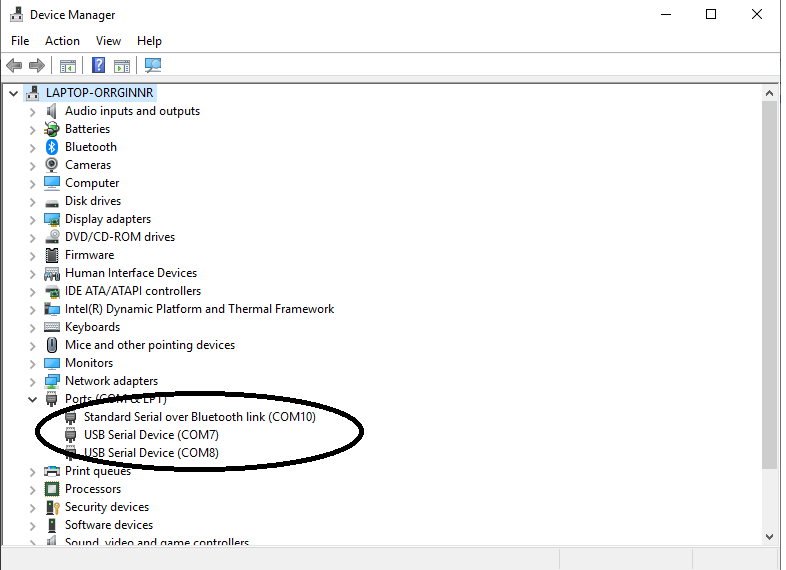
Task: Collapse the Ports (COM & LPT) category
Action: pos(32,399)
